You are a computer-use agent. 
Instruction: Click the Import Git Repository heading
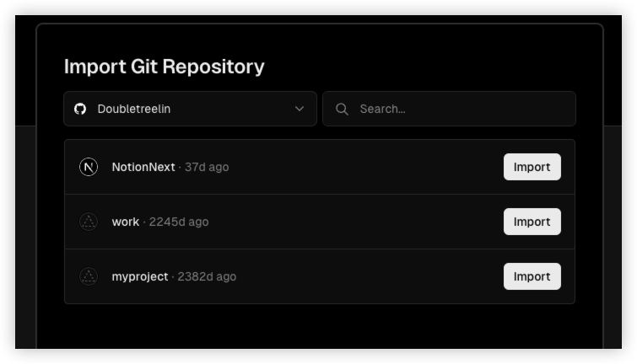(x=165, y=67)
